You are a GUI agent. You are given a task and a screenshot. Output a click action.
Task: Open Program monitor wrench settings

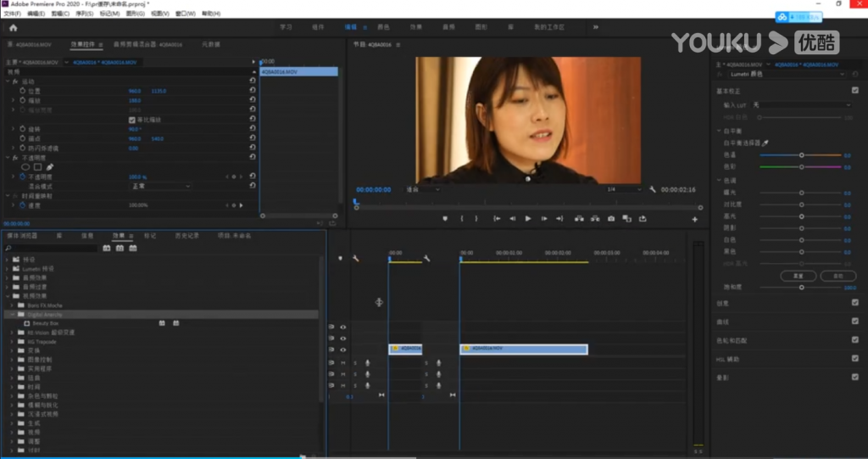652,189
